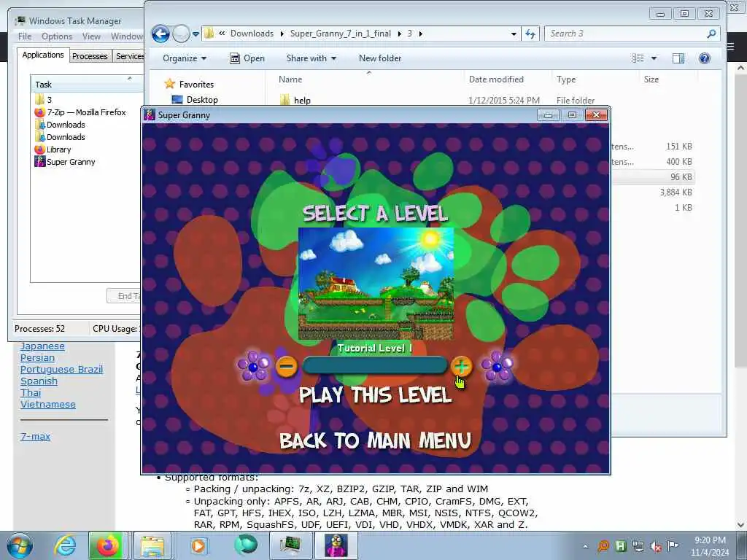Image resolution: width=747 pixels, height=560 pixels.
Task: Click the level selection slider bar
Action: pos(374,366)
